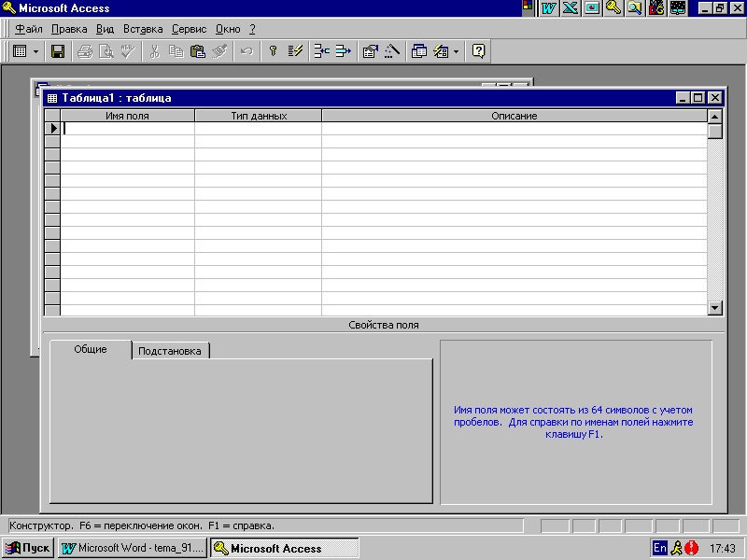Close the Таблица1 table window
This screenshot has height=560, width=747.
pyautogui.click(x=714, y=98)
